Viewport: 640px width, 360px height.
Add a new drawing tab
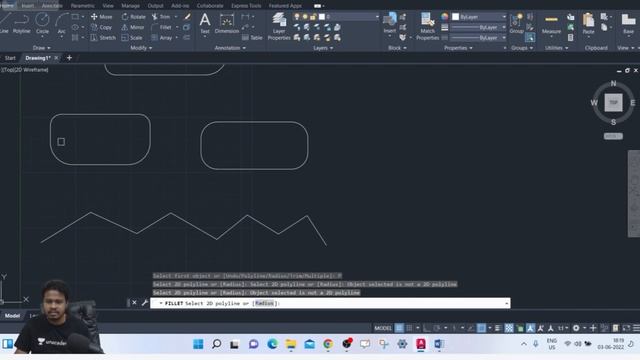[x=69, y=58]
